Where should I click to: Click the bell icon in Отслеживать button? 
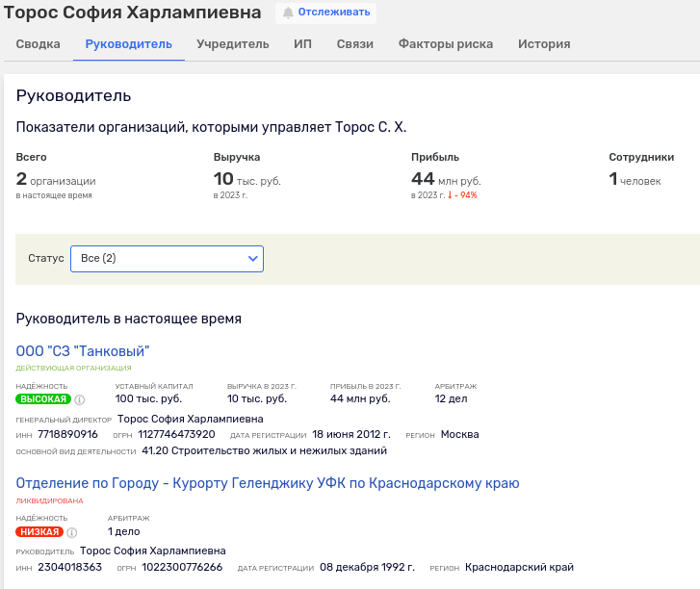(x=288, y=13)
